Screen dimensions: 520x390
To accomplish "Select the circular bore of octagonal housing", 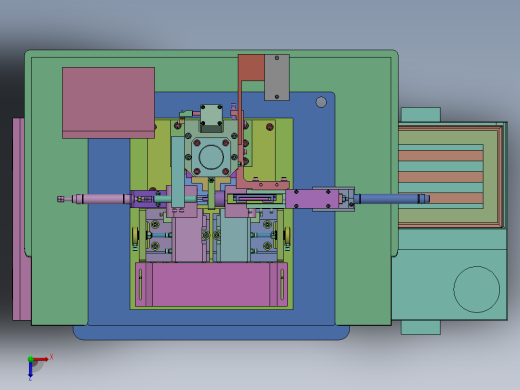I will 211,157.
